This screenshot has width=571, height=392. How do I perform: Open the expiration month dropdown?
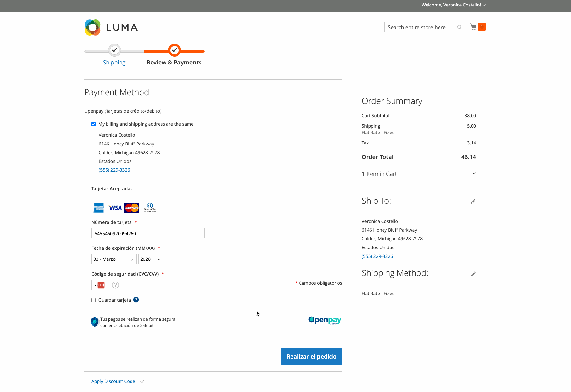pos(114,259)
